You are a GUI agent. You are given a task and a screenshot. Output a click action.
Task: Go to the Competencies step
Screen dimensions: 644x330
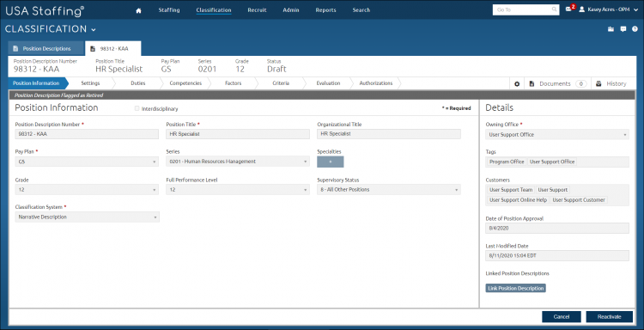click(185, 83)
